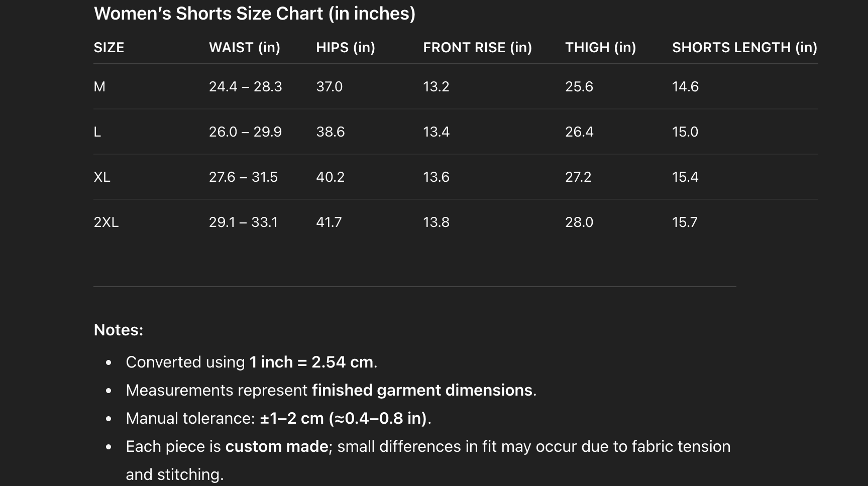Select the size XL row label
This screenshot has height=486, width=868.
pyautogui.click(x=102, y=177)
